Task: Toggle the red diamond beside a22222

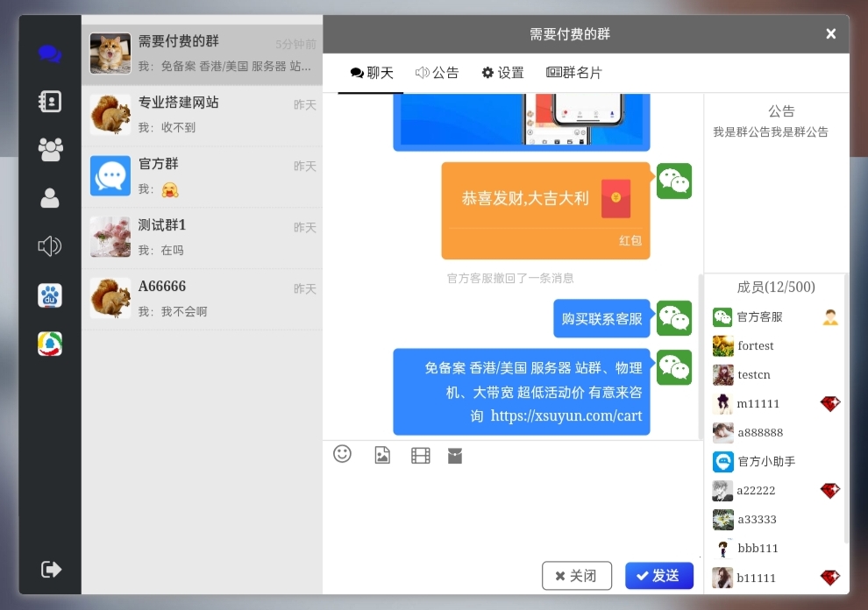Action: coord(829,491)
